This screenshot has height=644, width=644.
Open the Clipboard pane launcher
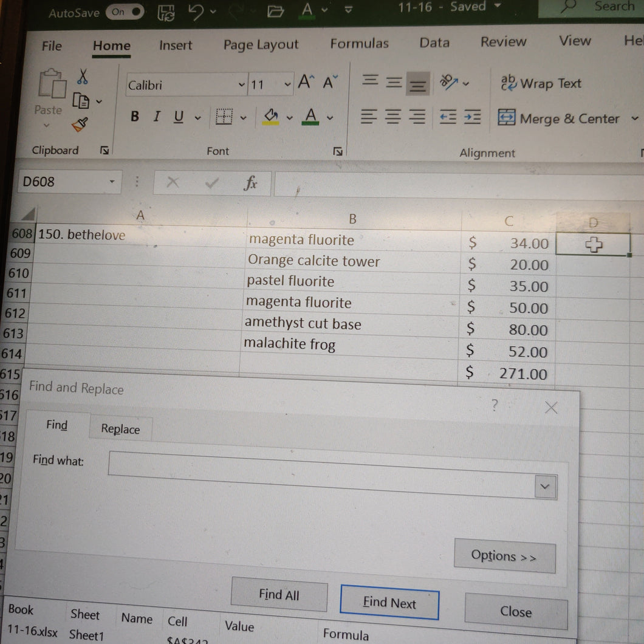click(104, 150)
